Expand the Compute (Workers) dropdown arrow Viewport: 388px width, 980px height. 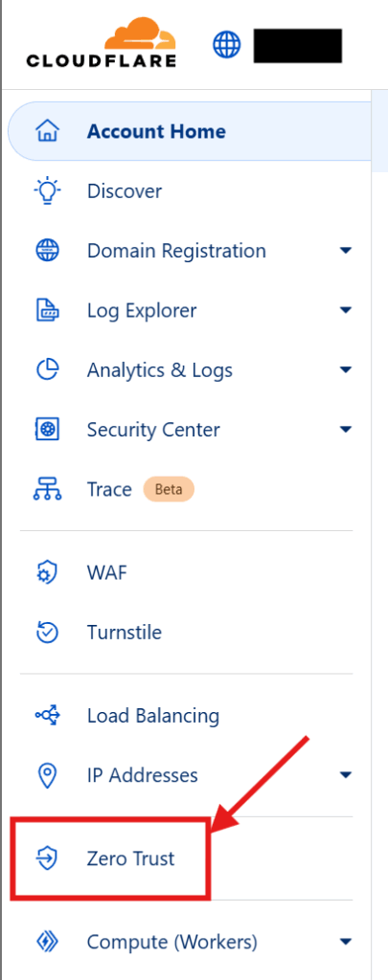346,942
